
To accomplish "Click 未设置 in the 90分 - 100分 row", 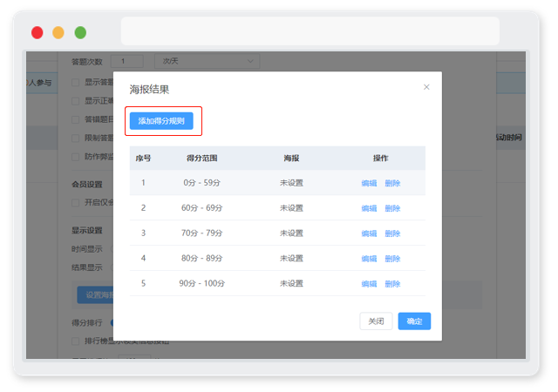I will coord(291,283).
